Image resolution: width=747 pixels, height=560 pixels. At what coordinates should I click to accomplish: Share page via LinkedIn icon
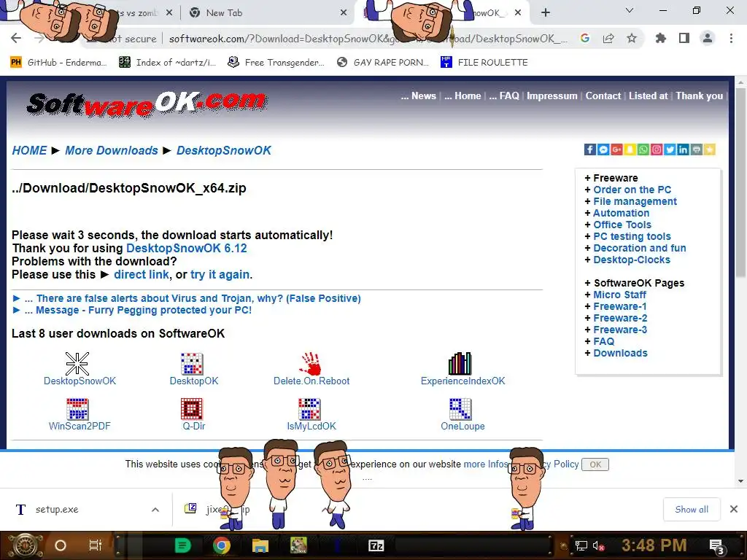[x=683, y=149]
